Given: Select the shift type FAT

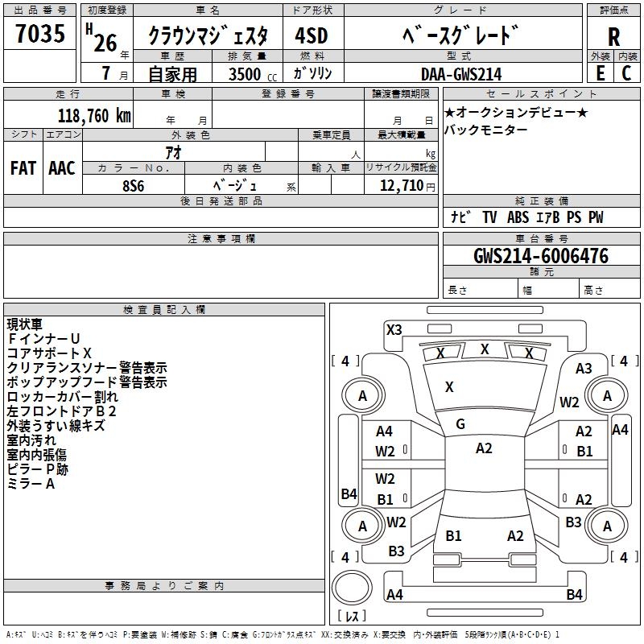Looking at the screenshot, I should click(x=23, y=168).
